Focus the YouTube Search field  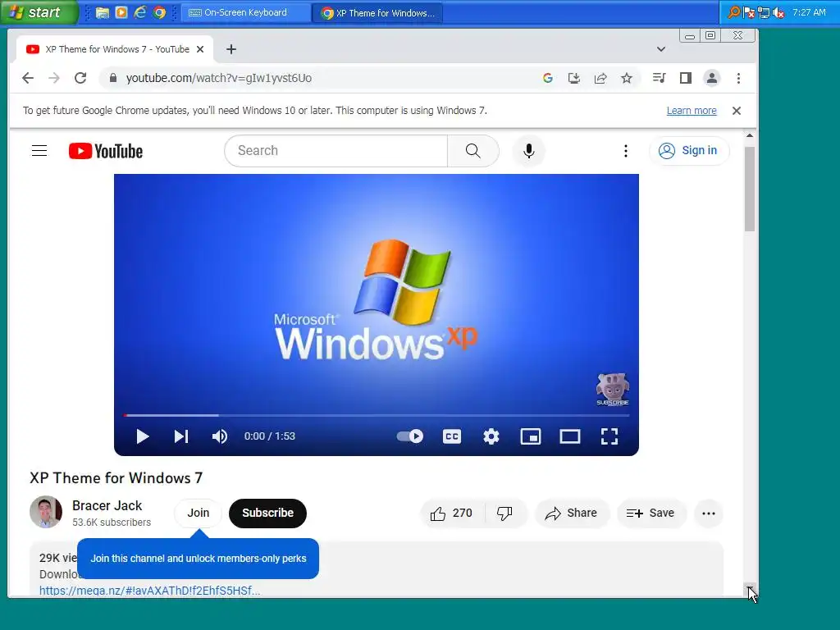(336, 151)
